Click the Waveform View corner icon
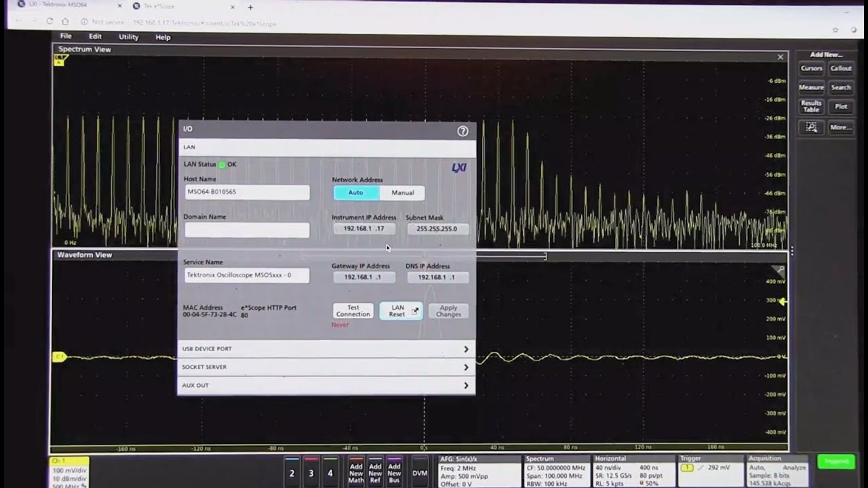868x488 pixels. click(x=780, y=270)
